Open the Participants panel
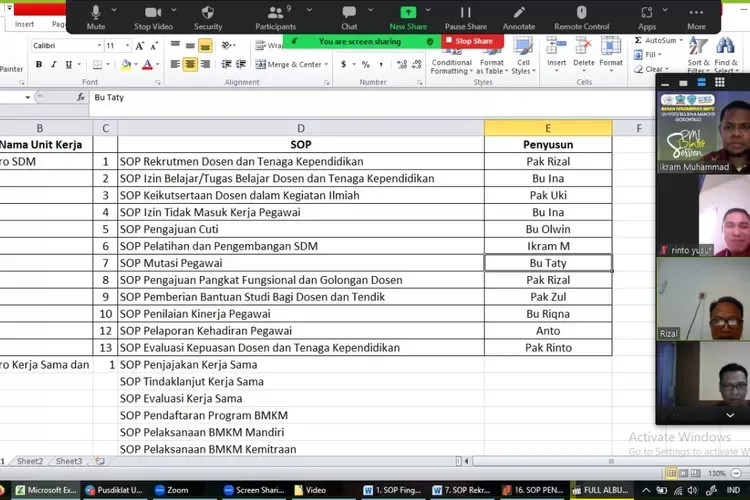Image resolution: width=750 pixels, height=500 pixels. [x=275, y=13]
